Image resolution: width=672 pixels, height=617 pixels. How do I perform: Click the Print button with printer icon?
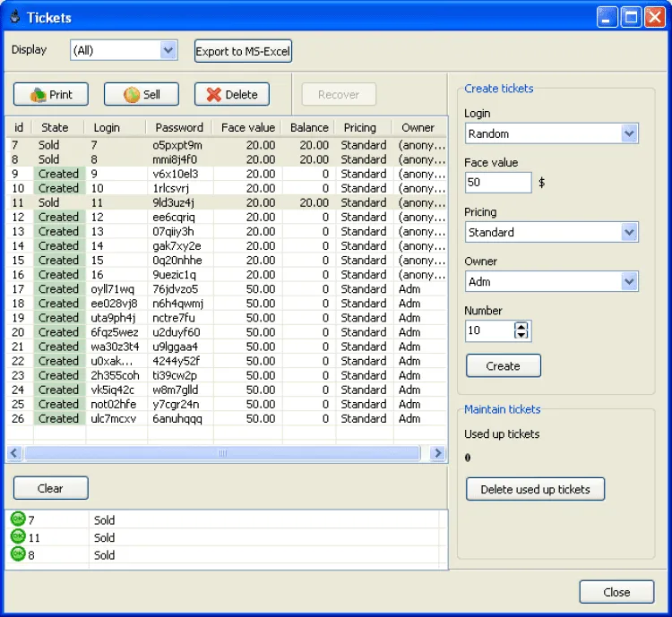click(50, 95)
